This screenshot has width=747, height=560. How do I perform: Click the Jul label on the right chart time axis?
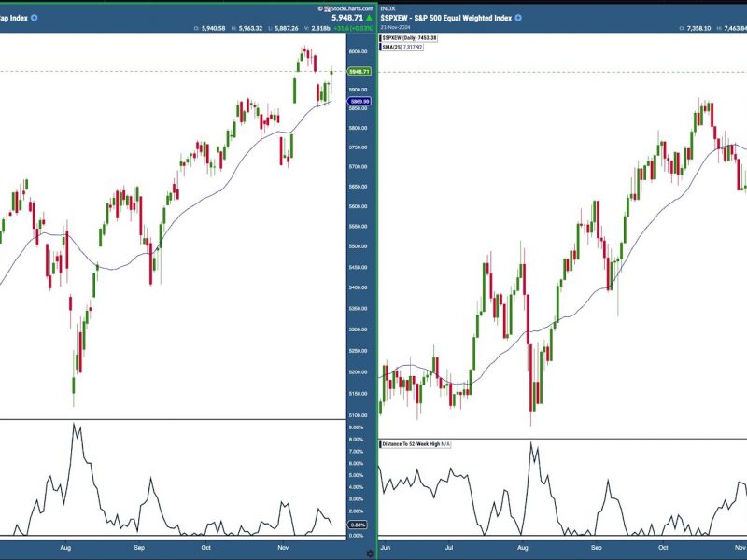449,547
